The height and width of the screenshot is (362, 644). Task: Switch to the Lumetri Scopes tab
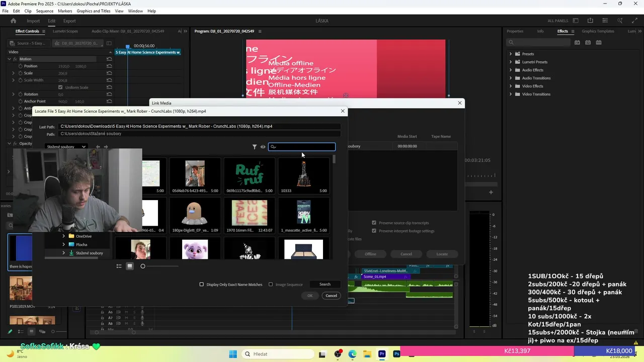(x=65, y=31)
